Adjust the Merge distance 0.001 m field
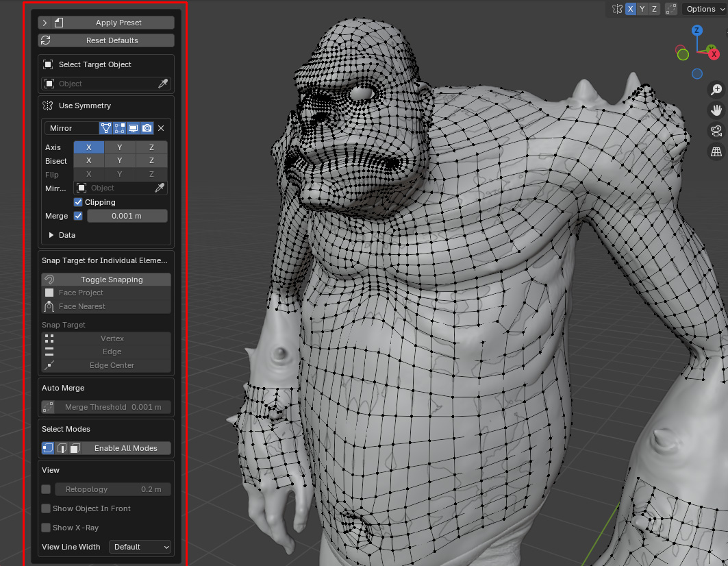Screen dimensions: 728x566 point(127,216)
